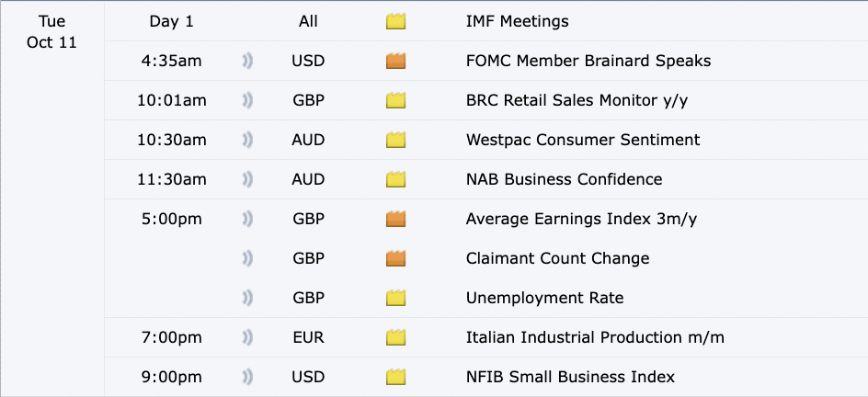Toggle sound alert for 4:35am USD event
Image resolution: width=868 pixels, height=397 pixels.
click(x=247, y=62)
